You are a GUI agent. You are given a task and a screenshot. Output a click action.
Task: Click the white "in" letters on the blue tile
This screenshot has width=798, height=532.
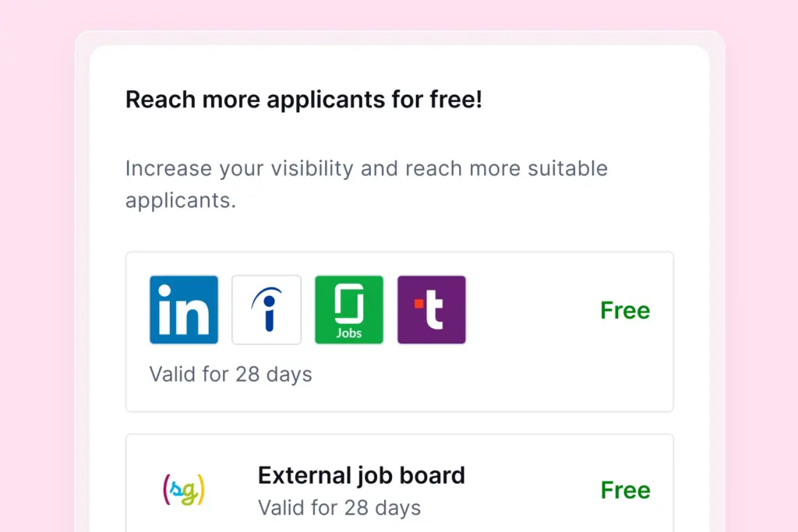(184, 311)
